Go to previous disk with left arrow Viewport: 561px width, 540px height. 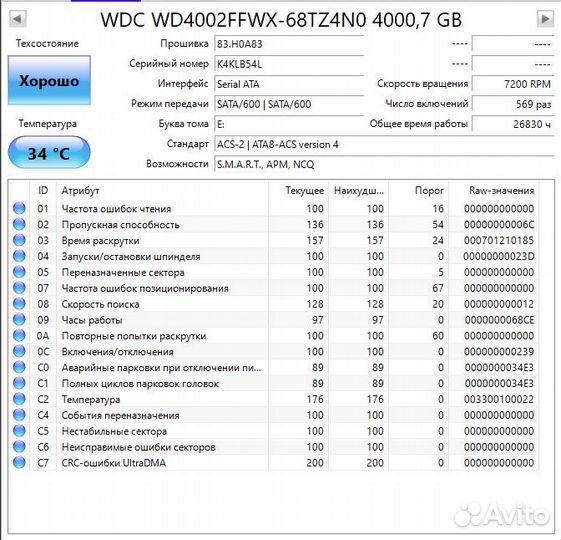[18, 19]
